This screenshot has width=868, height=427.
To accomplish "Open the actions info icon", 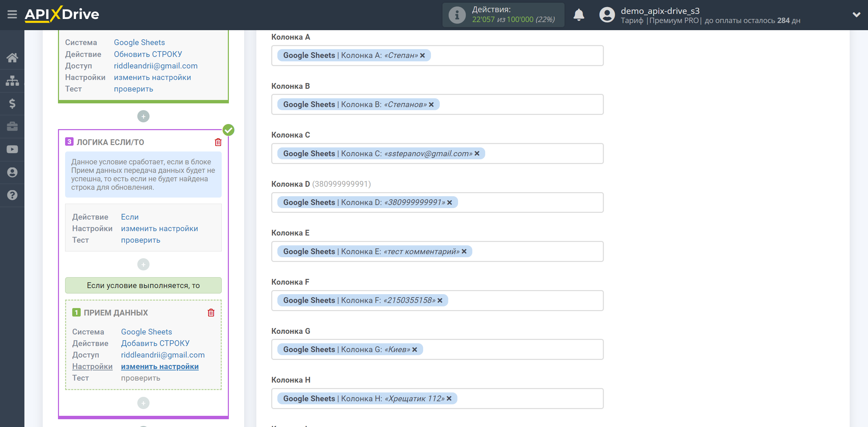I will (x=457, y=15).
